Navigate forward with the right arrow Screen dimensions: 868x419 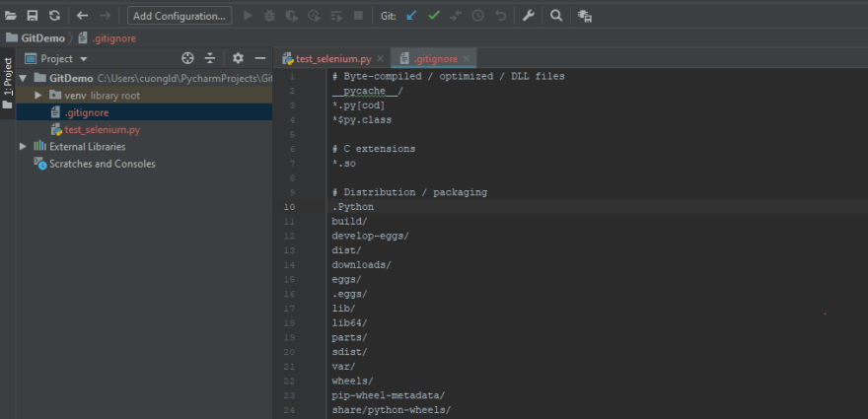coord(106,16)
